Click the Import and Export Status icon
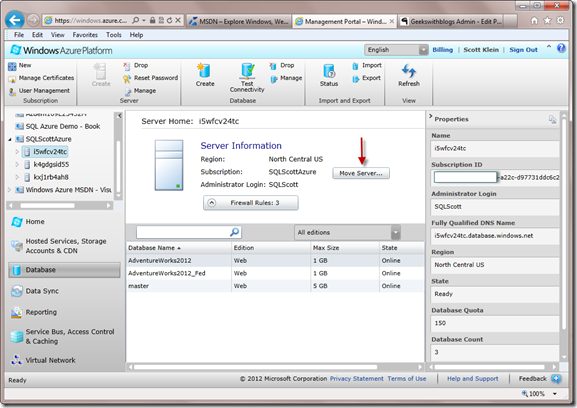The height and width of the screenshot is (408, 577). pyautogui.click(x=329, y=71)
